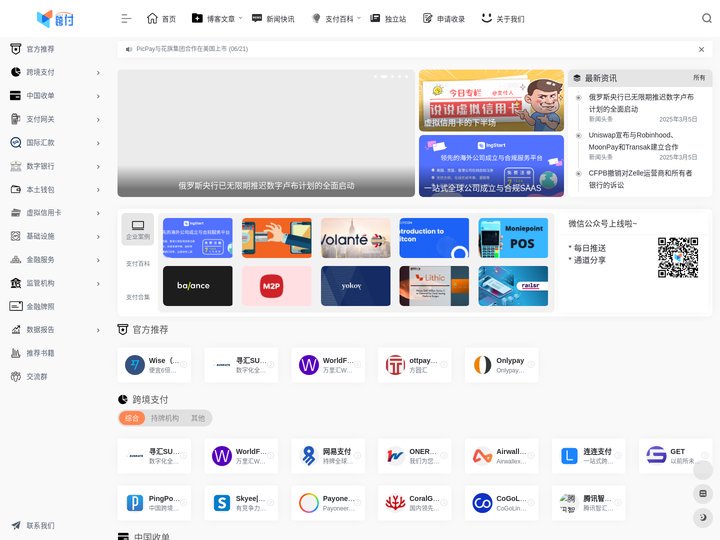Open 支付百科 menu
The height and width of the screenshot is (540, 720).
(x=336, y=19)
